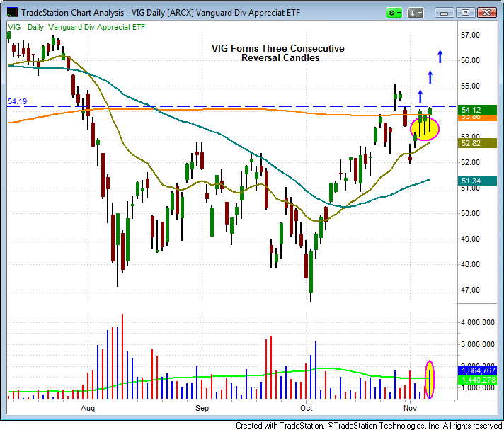Click the green 54.12 last price marker
This screenshot has width=504, height=430.
tap(477, 110)
